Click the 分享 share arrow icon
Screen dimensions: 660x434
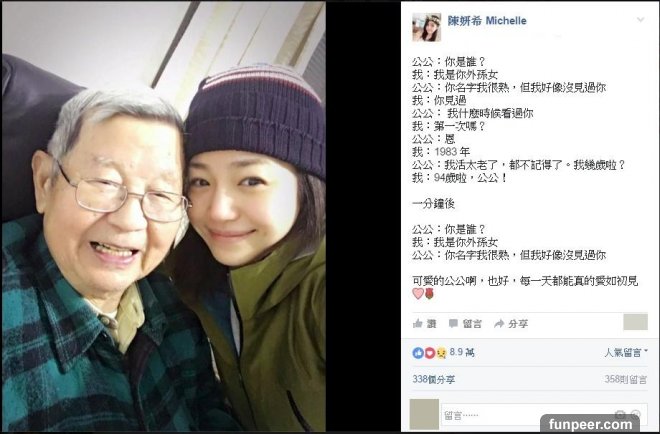(x=499, y=323)
